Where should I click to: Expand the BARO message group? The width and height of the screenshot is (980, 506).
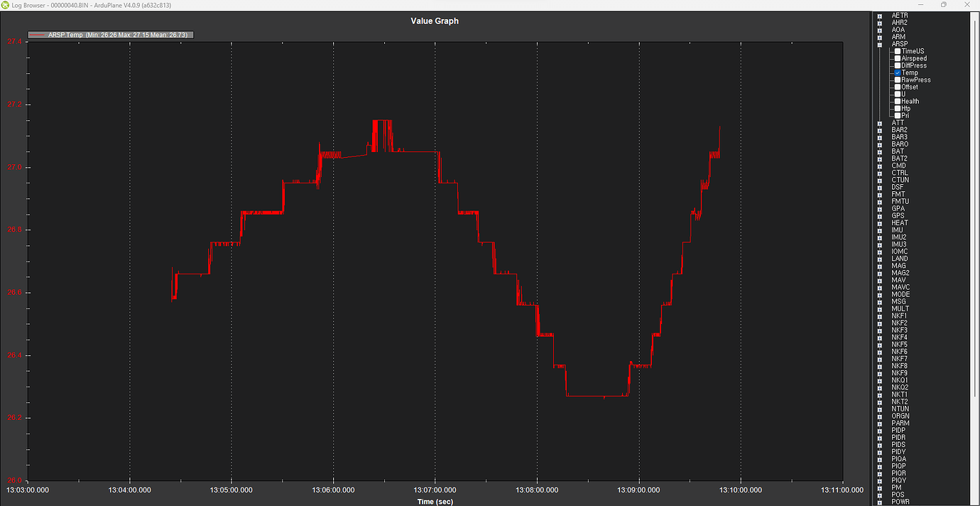[x=880, y=144]
